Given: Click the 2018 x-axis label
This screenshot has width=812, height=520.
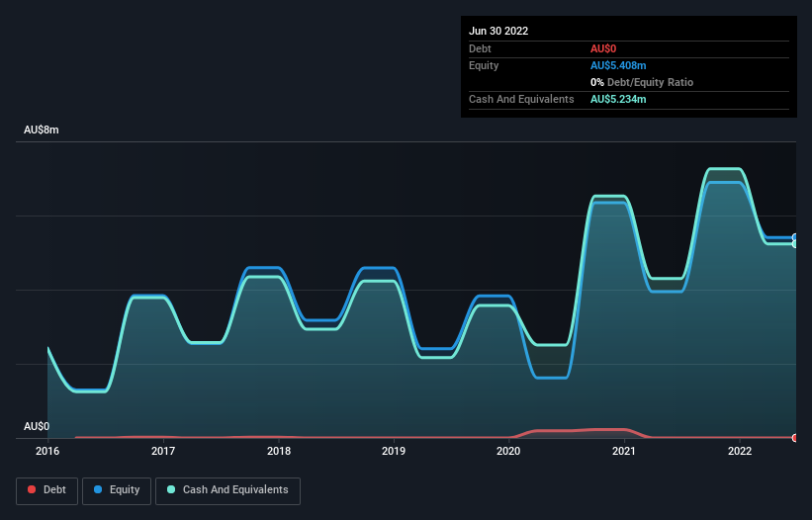Looking at the screenshot, I should click(x=279, y=451).
